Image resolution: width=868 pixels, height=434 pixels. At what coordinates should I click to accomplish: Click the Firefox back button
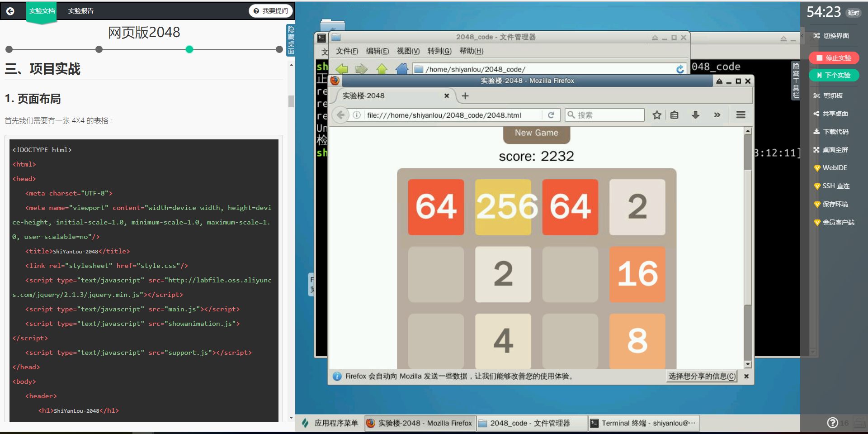(x=341, y=115)
